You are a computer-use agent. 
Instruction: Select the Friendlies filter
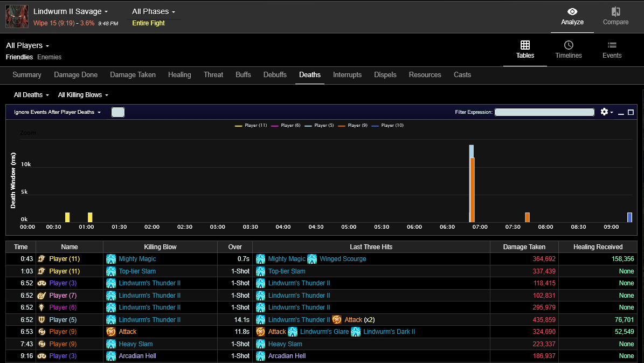tap(19, 57)
